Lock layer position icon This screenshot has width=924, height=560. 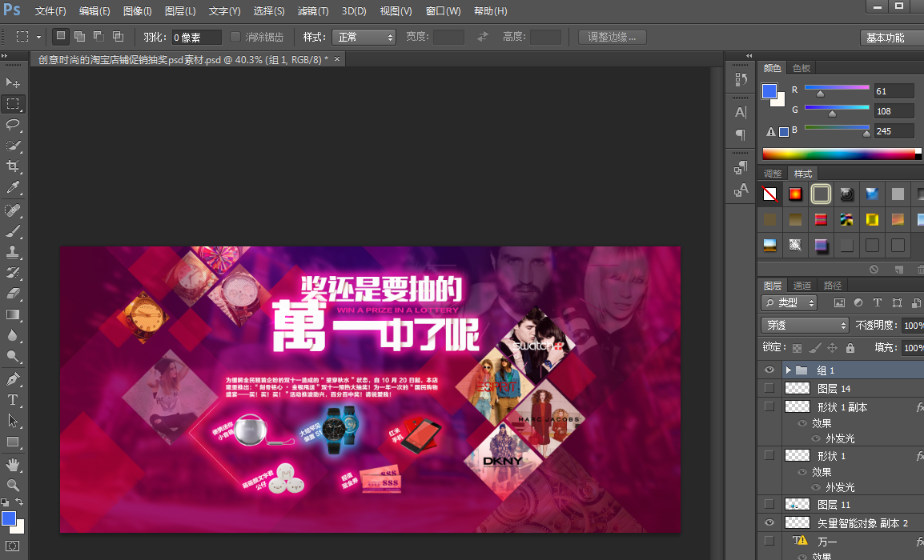click(832, 348)
